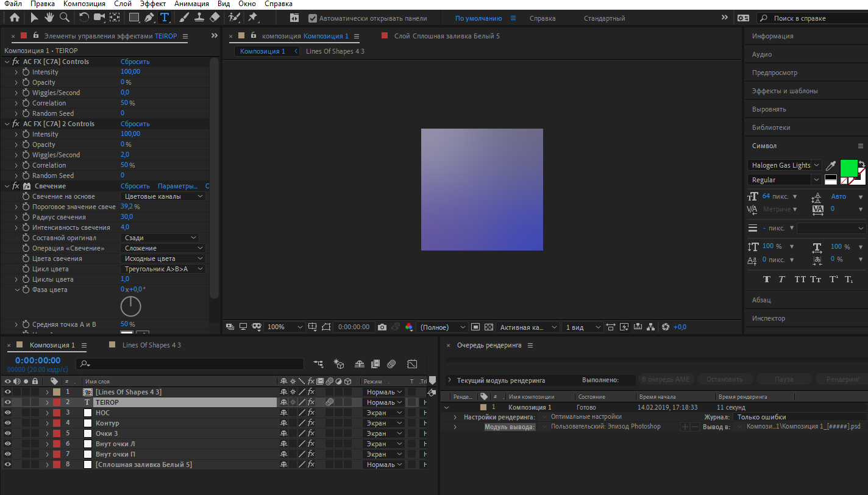Viewport: 868px width, 495px height.
Task: Expand the Intensity property of first effect
Action: (16, 72)
